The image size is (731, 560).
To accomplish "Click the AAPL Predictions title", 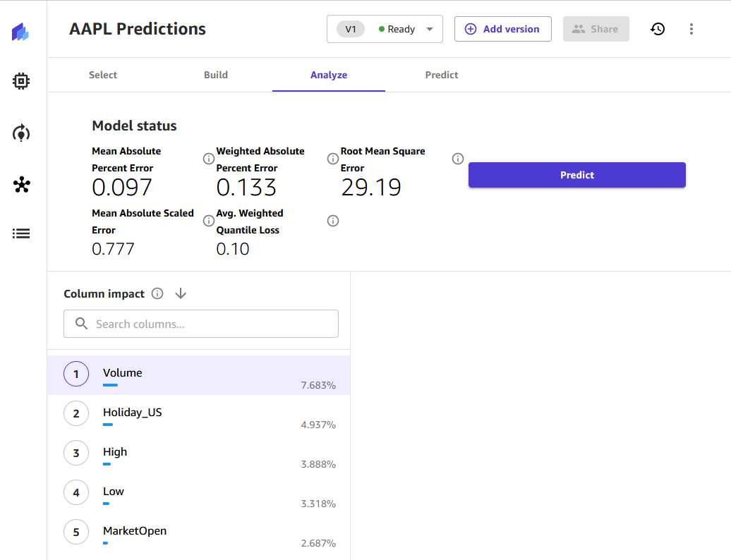I will [138, 29].
